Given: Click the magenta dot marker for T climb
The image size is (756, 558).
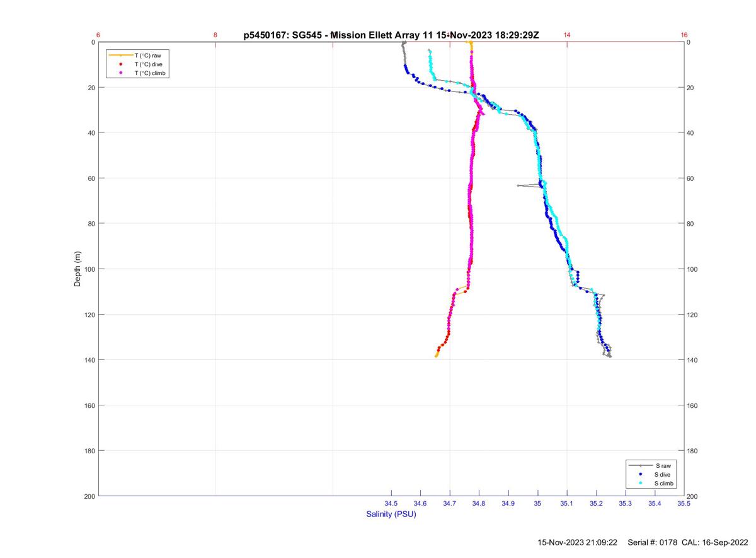Looking at the screenshot, I should tap(120, 73).
